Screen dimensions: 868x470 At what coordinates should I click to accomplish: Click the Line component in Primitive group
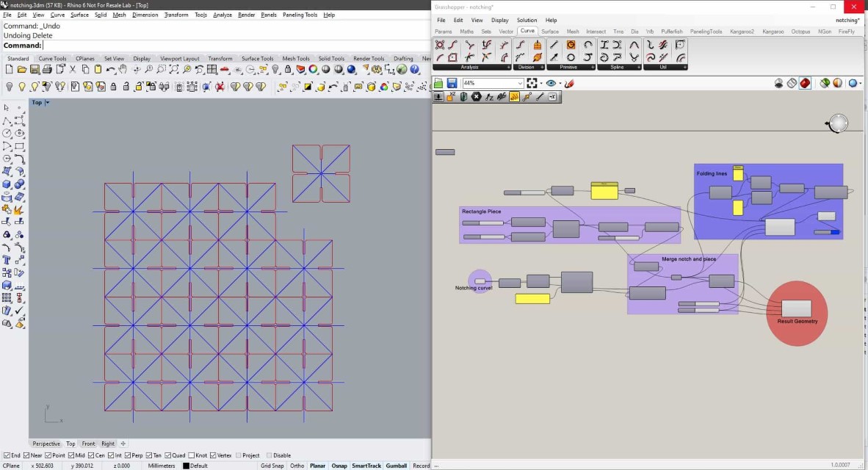pos(554,45)
